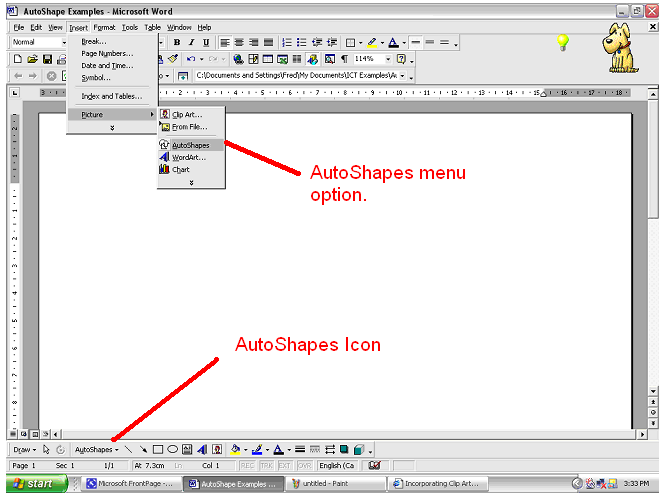Expand the Highlight color dropdown arrow
This screenshot has height=498, width=663.
pos(382,43)
